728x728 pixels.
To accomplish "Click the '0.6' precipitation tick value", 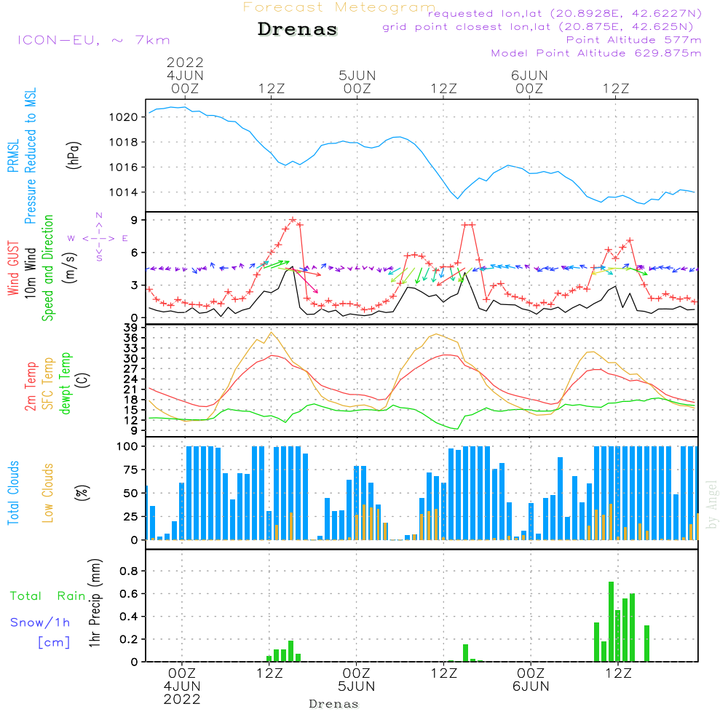I will click(129, 594).
